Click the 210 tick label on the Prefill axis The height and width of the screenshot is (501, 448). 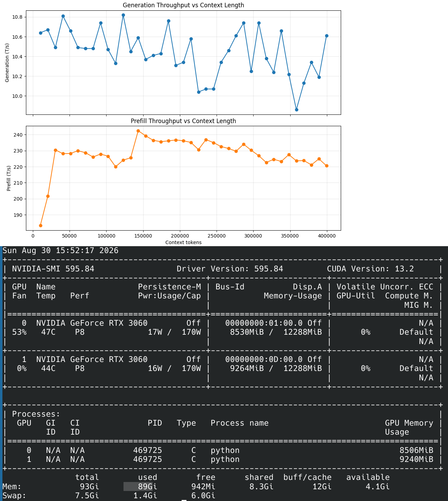click(x=18, y=183)
